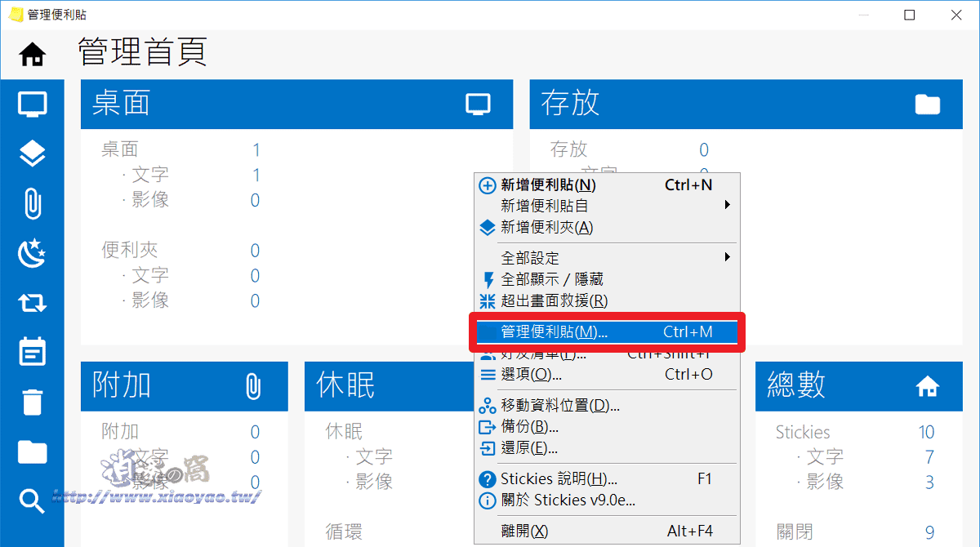Choose 管理便利貼(M)... from the context menu

coord(607,332)
